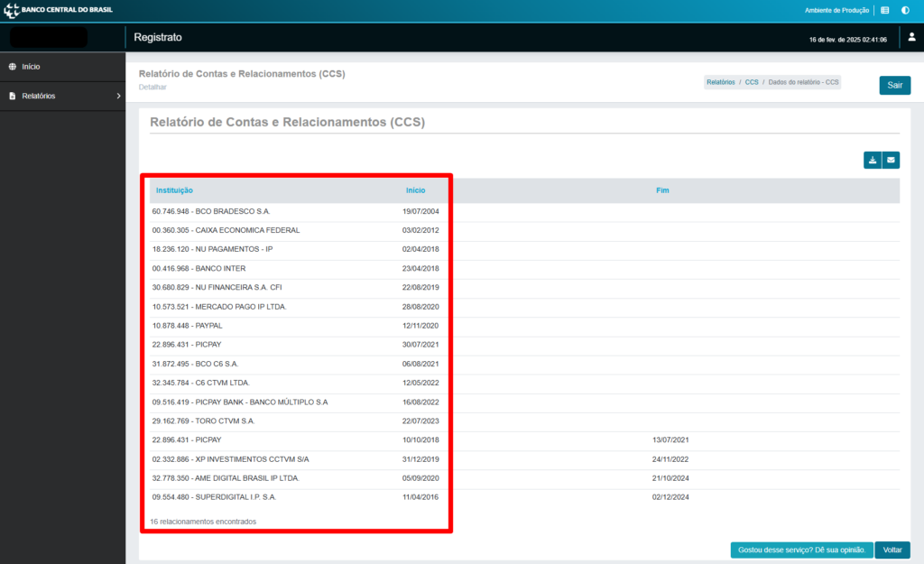Screen dimensions: 924x564
Task: Select the start date 11/04/2016
Action: click(x=420, y=497)
